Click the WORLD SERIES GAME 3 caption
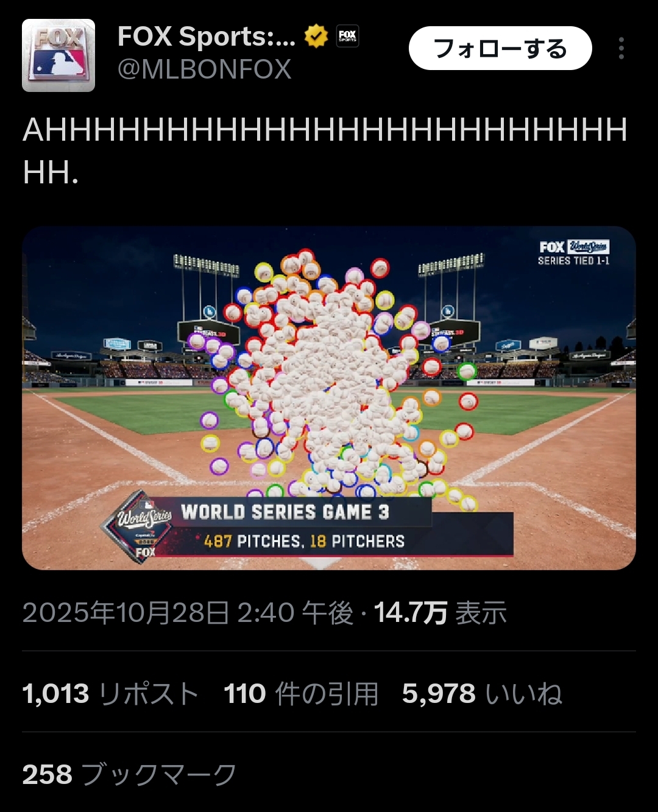The height and width of the screenshot is (812, 658). coord(285,512)
